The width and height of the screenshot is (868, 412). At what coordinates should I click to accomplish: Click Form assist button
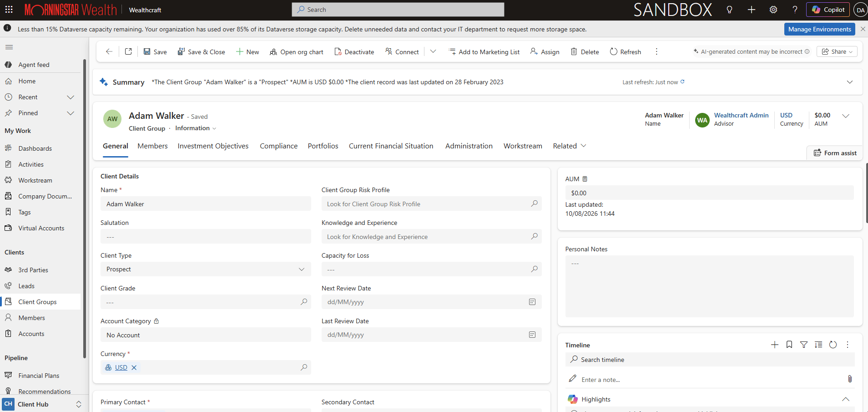click(835, 153)
